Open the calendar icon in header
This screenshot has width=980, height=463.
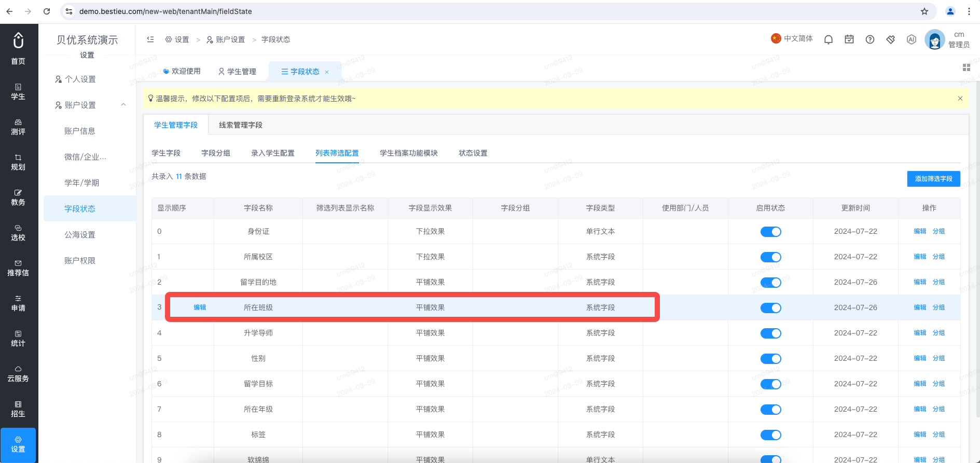(849, 39)
